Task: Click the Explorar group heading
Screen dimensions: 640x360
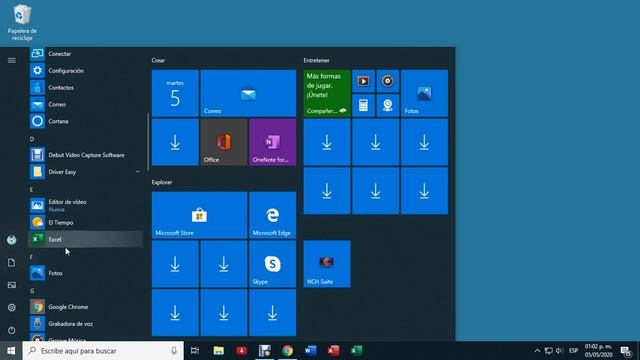Action: 162,182
